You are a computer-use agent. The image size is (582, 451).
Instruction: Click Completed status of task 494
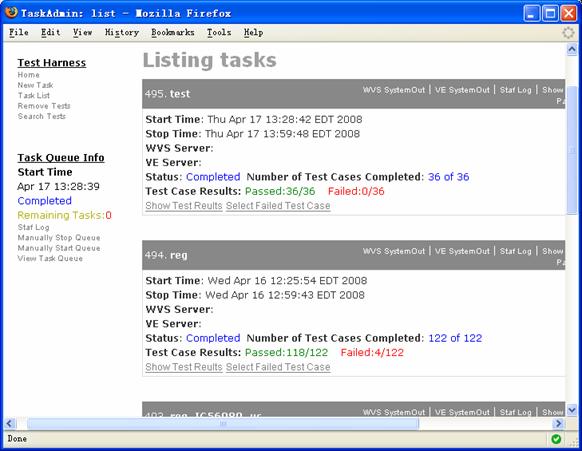[213, 339]
